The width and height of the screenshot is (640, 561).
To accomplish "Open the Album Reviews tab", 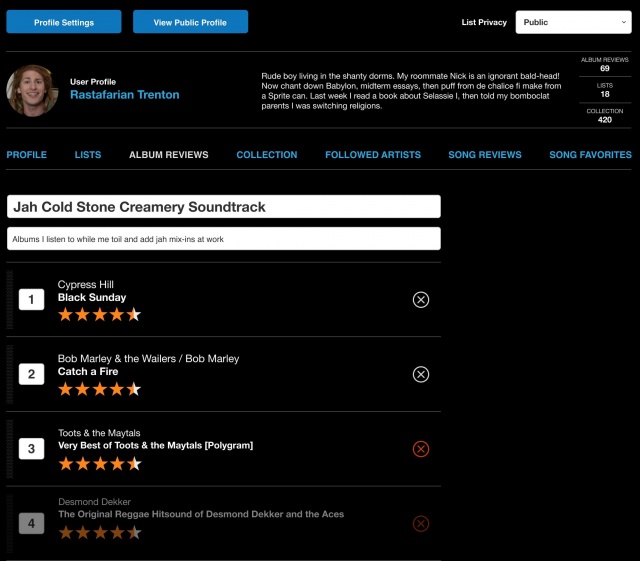I will coord(169,155).
